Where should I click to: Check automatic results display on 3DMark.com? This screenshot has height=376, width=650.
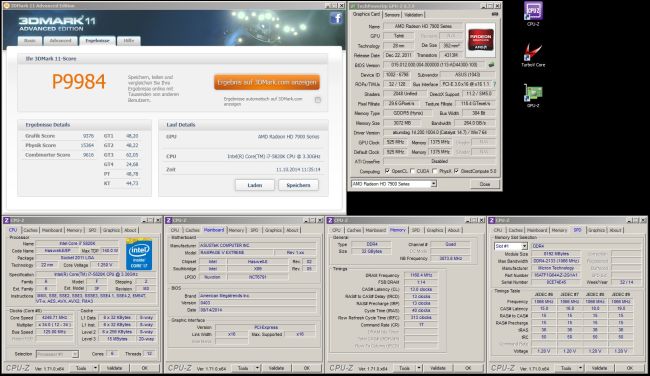318,100
